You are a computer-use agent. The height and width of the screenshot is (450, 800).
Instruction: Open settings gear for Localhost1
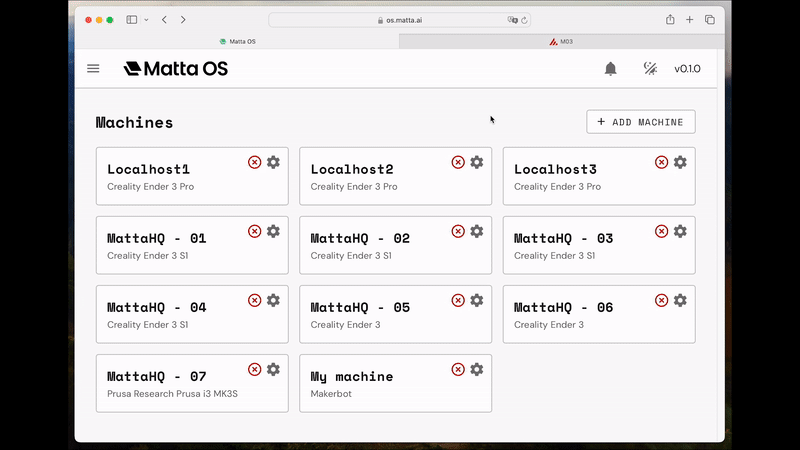(273, 162)
